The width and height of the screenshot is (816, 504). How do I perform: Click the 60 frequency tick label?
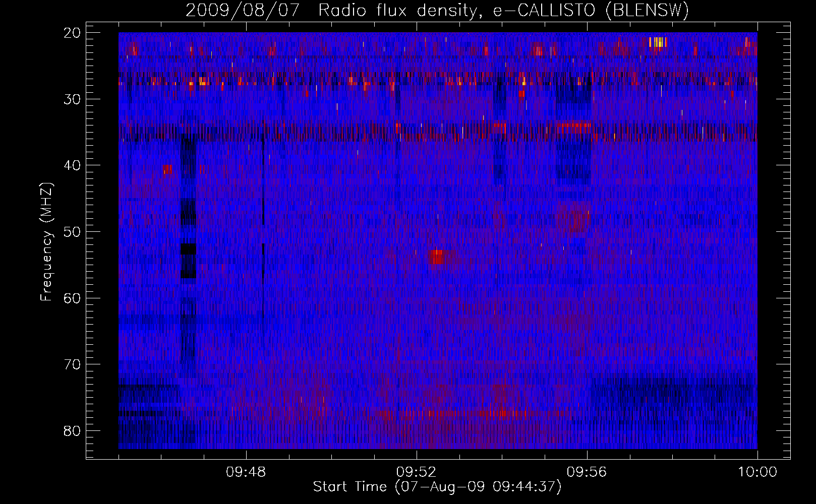pos(73,298)
